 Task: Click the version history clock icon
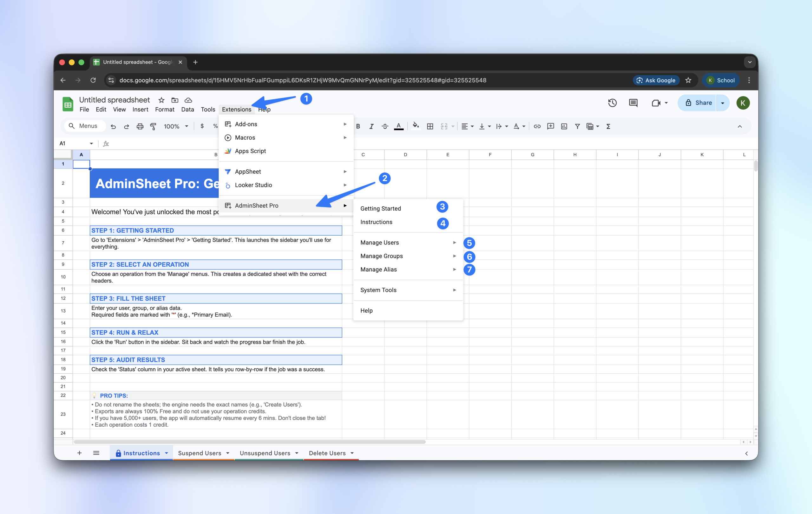pyautogui.click(x=612, y=103)
